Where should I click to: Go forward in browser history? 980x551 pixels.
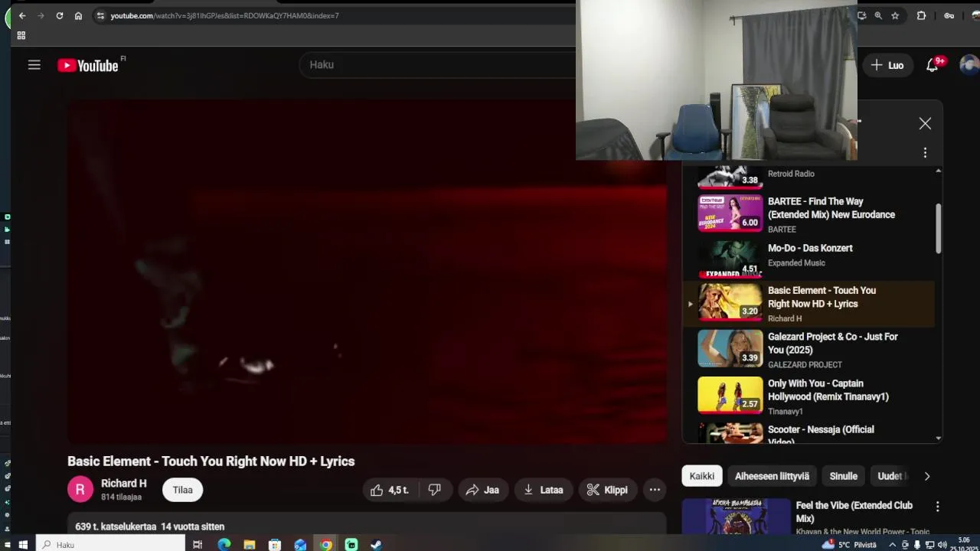click(x=41, y=15)
